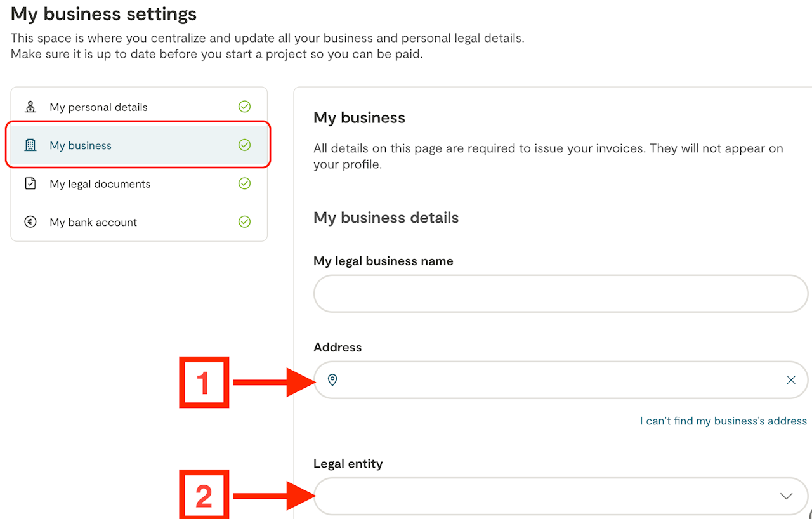Open the Legal entity select box
Viewport: 812px width, 519px height.
pos(546,496)
